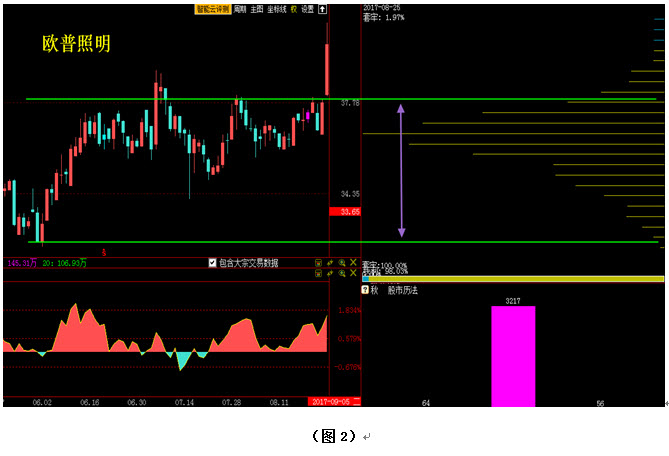
Task: Click the magnifier zoom icon in the 包含大宗交易数据 row
Action: coord(341,262)
